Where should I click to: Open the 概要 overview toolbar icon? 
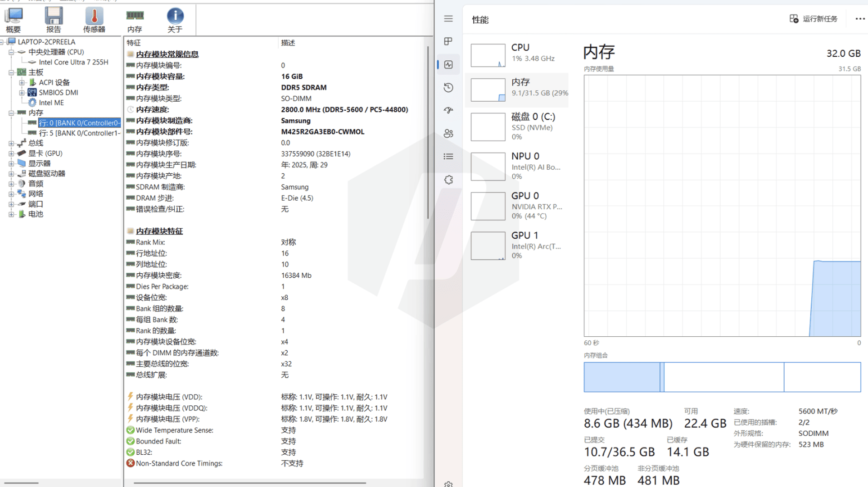tap(13, 20)
